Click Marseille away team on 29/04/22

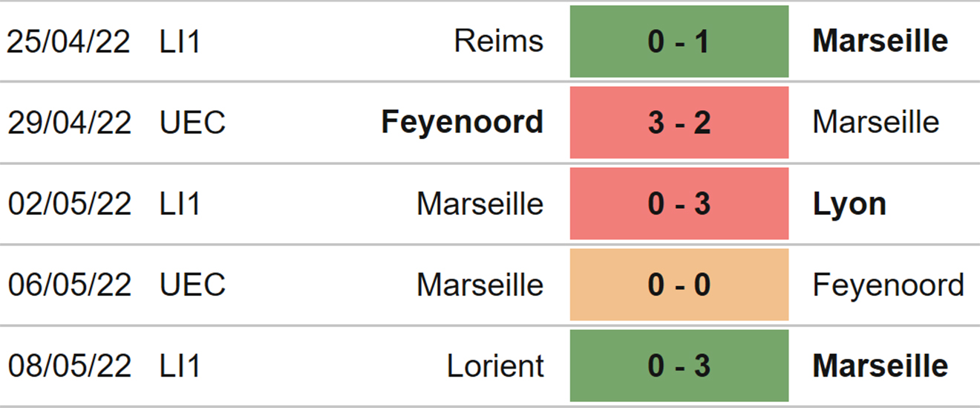876,122
